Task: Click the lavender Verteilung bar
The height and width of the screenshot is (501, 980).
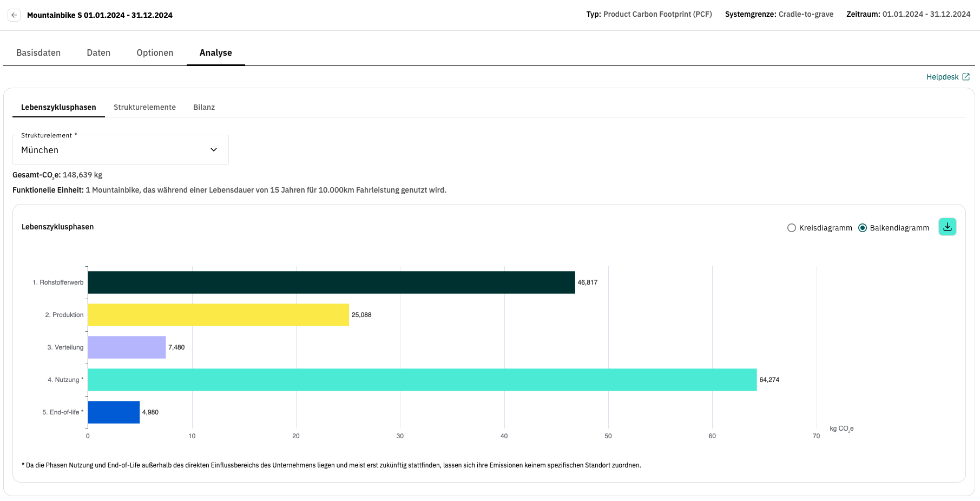Action: point(127,347)
